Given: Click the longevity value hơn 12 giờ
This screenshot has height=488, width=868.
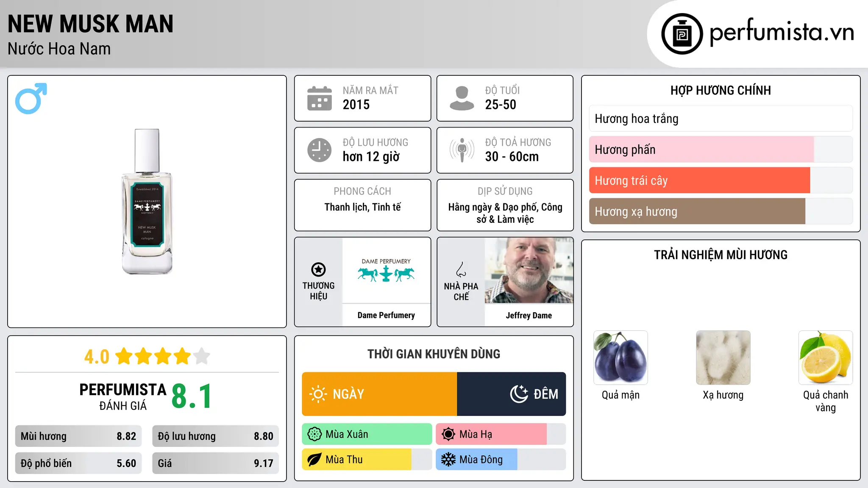Looking at the screenshot, I should pyautogui.click(x=371, y=157).
